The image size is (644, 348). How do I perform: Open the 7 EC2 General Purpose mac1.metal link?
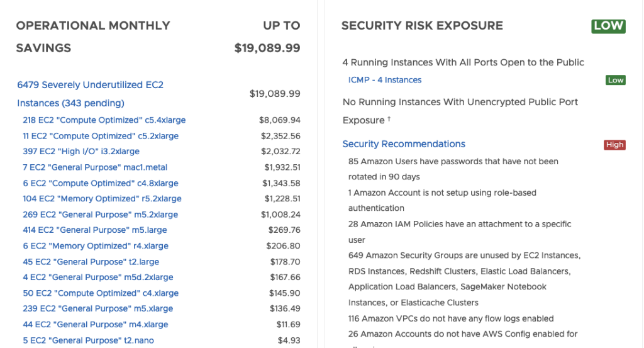pyautogui.click(x=95, y=167)
